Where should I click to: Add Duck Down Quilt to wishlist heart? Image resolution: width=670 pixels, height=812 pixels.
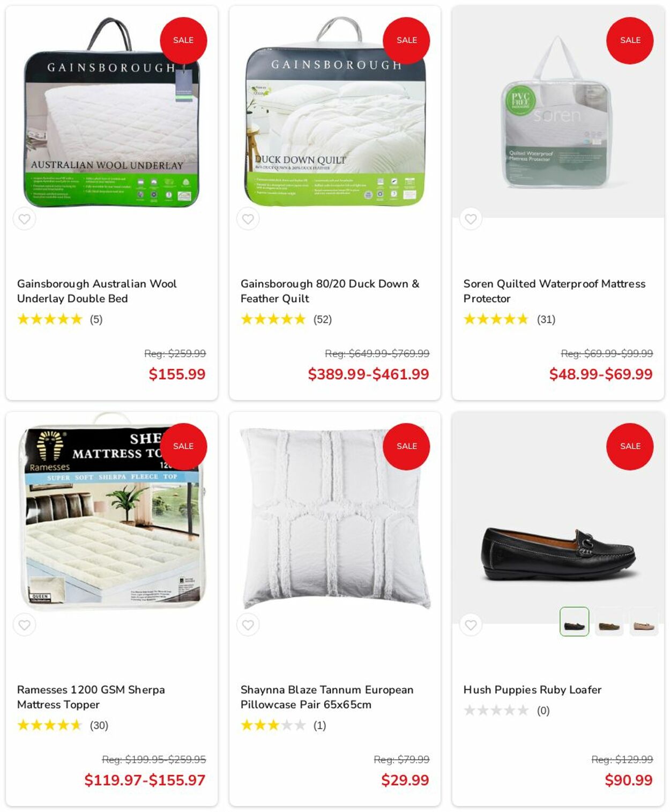[248, 219]
